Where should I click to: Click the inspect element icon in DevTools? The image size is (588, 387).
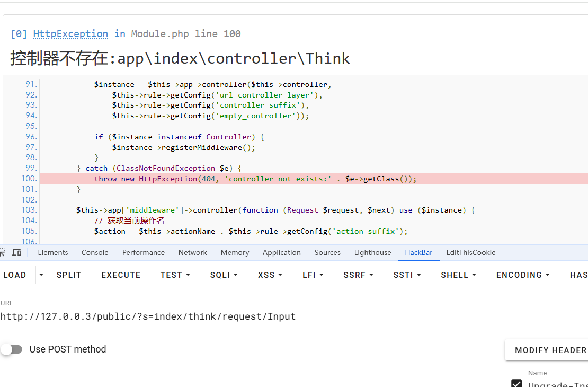coord(3,252)
